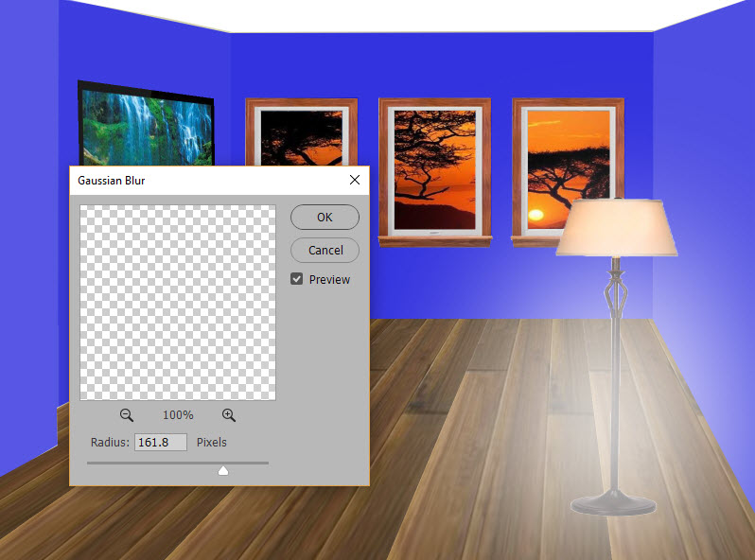This screenshot has height=560, width=755.
Task: Click the floor lamp's shade
Action: click(616, 229)
